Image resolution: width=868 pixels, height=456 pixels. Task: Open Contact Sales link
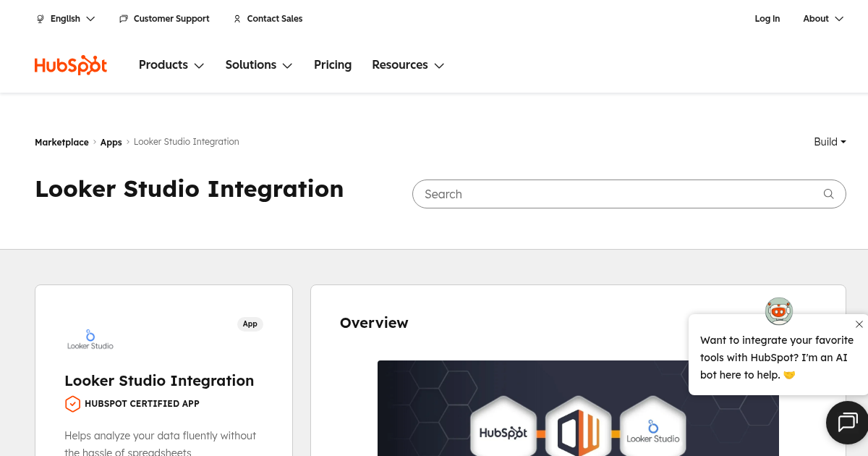275,19
